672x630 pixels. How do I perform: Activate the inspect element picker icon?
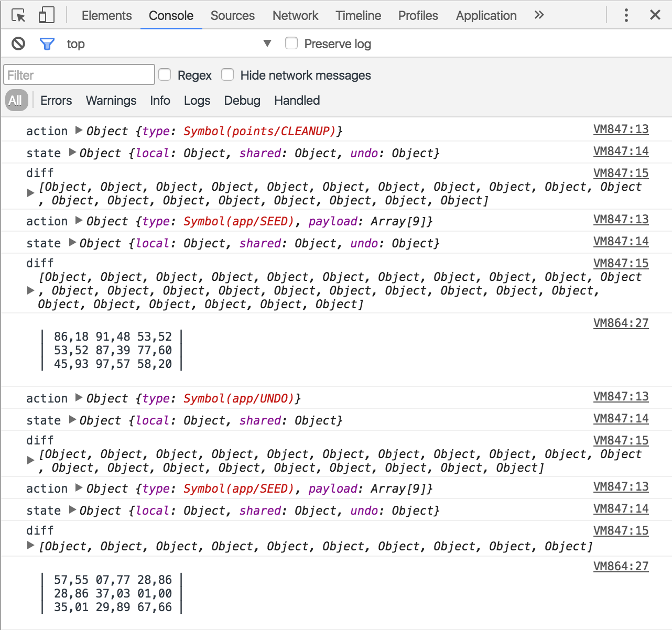tap(18, 15)
